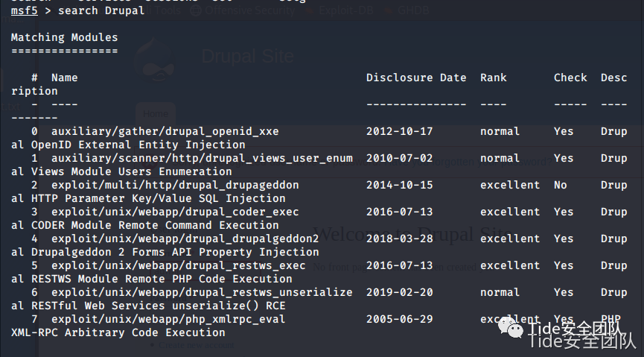Click description 'Views Module Users Enumeration'
644x357 pixels.
[x=132, y=171]
